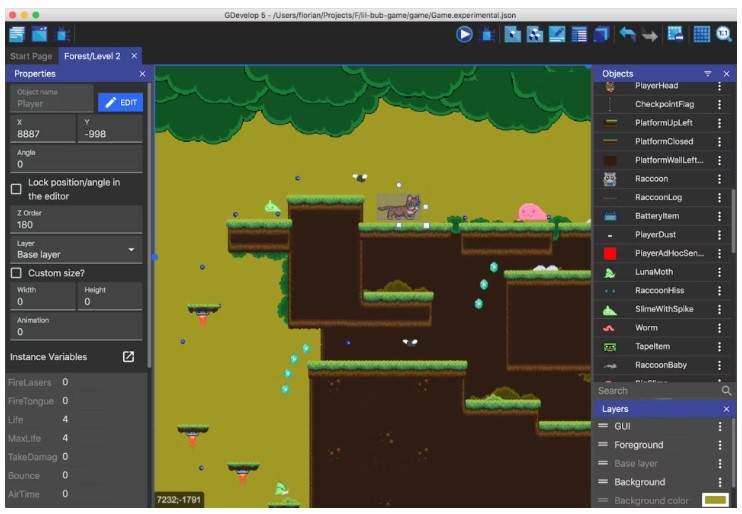Open the properties panel toolbar icon
This screenshot has height=514, width=742.
click(x=557, y=34)
